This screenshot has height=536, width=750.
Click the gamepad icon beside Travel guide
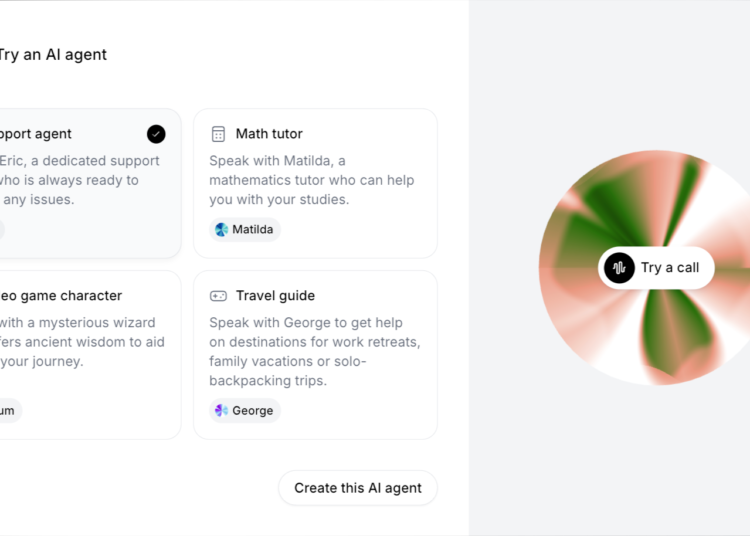(218, 296)
